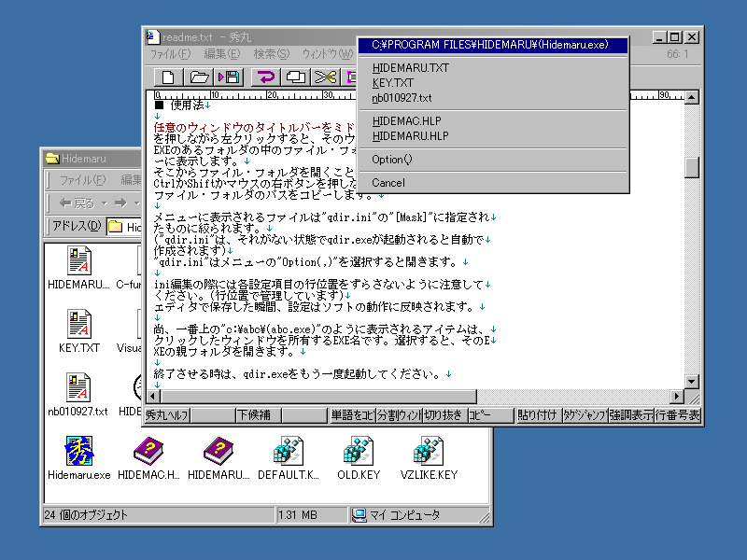Choose C:\PROGRAM FILES\HIDEMARU\(Hidemaru.exe) menu entry
The width and height of the screenshot is (747, 560).
(x=493, y=45)
